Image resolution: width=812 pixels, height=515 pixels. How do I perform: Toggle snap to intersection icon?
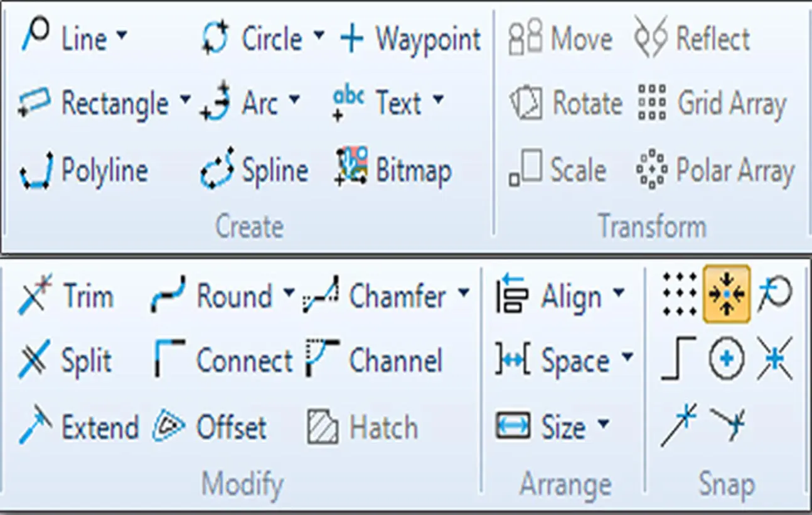pyautogui.click(x=774, y=360)
